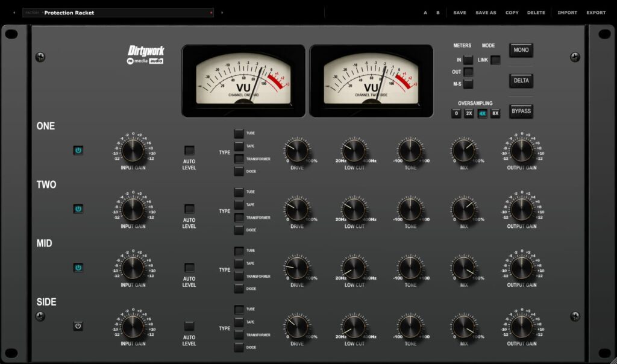Click the Dirtywork logo
This screenshot has width=617, height=364.
pos(146,55)
